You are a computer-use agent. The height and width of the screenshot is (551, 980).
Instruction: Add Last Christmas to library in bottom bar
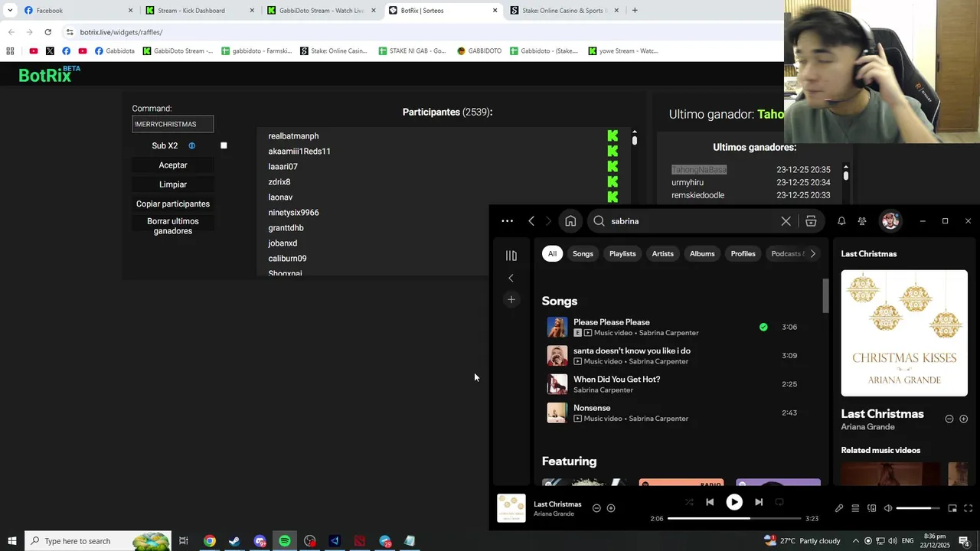click(611, 508)
